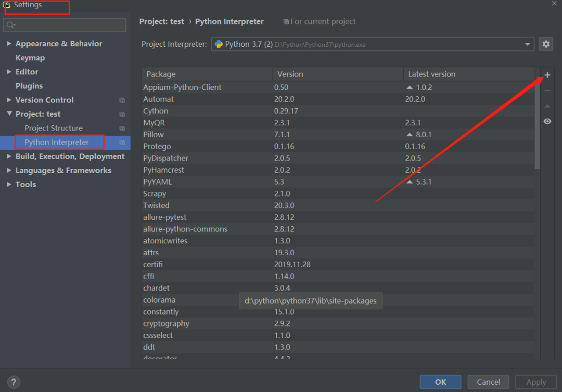The image size is (562, 392).
Task: Select the Automat package row
Action: pos(338,99)
